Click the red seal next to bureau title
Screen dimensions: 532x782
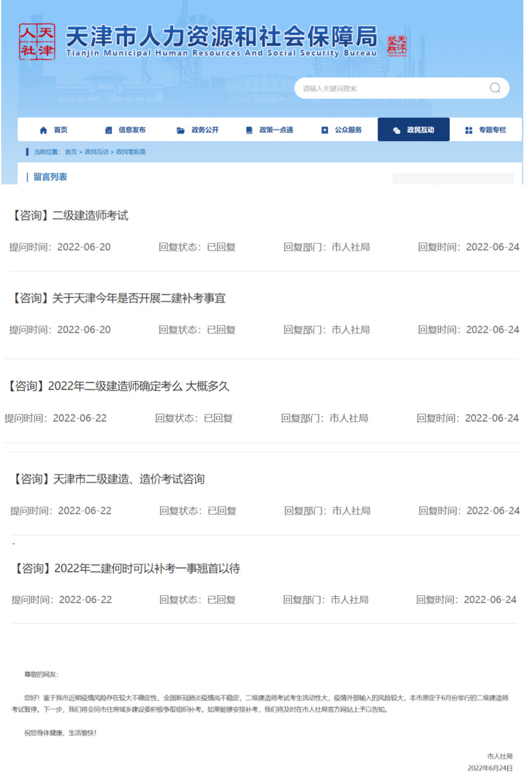coord(397,46)
